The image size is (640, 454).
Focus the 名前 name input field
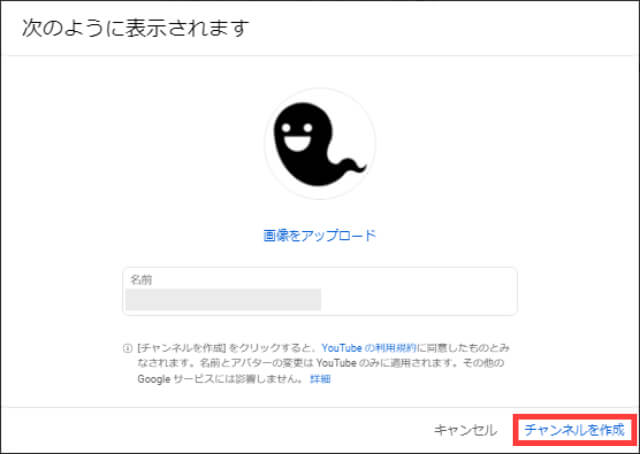pyautogui.click(x=320, y=291)
